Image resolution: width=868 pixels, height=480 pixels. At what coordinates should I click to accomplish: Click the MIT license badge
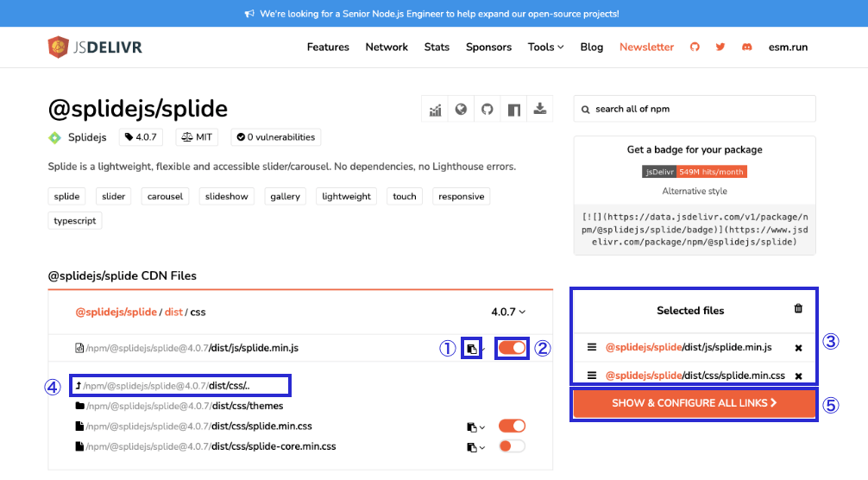[197, 137]
